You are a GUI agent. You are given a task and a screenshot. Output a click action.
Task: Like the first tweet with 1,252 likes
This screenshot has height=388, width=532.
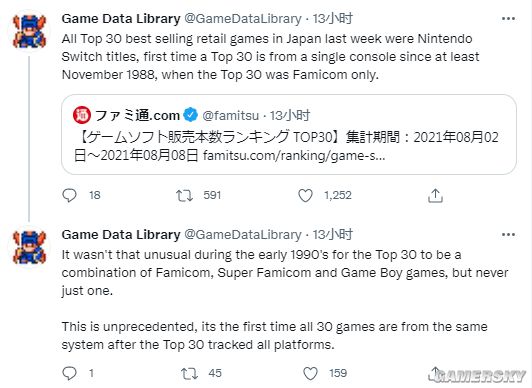[305, 196]
